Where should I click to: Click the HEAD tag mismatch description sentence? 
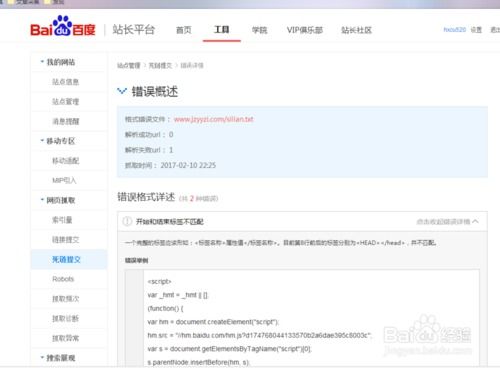[281, 243]
